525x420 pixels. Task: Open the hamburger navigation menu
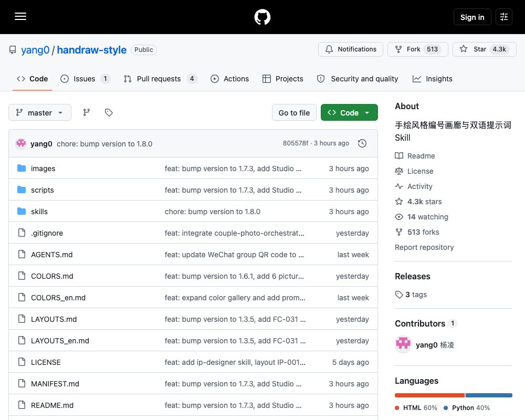[20, 16]
